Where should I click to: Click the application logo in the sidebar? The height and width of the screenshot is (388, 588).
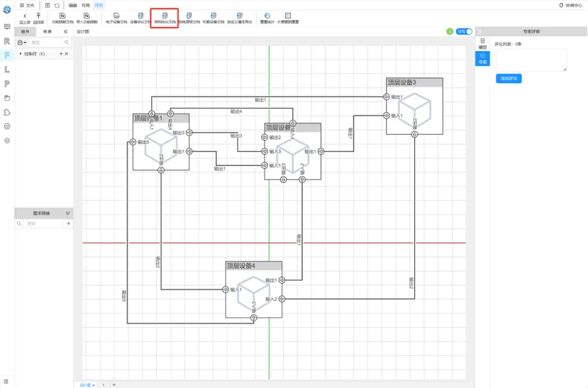[x=7, y=9]
